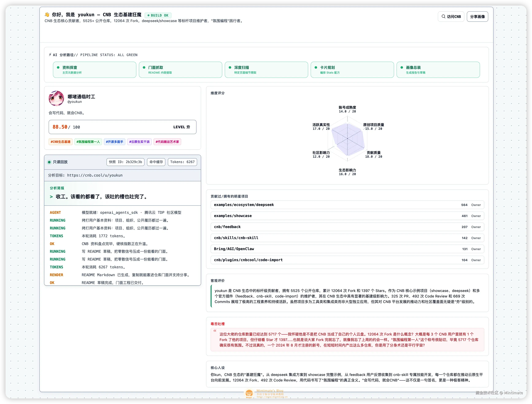Click the green dot on the 资料探查 step
This screenshot has height=404, width=532.
(x=58, y=68)
